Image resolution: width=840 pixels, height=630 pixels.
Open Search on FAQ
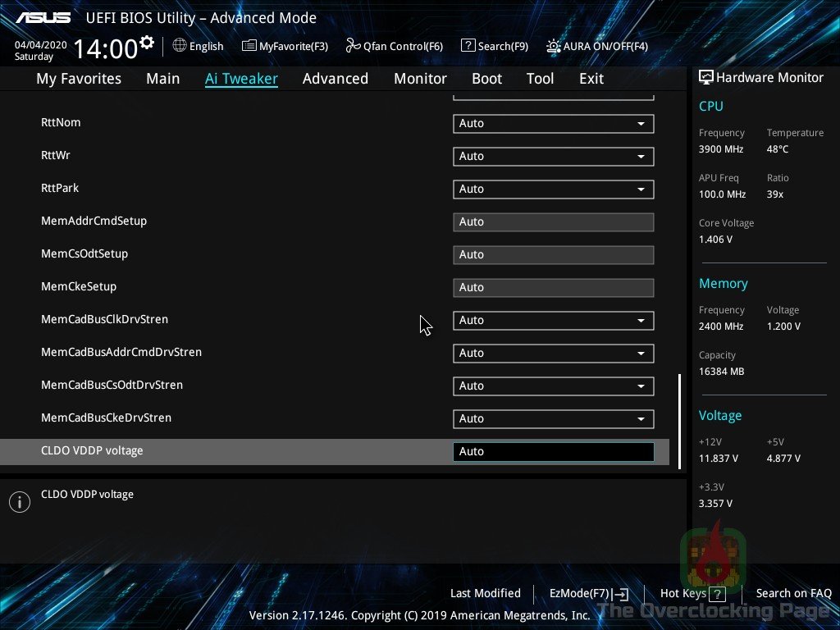793,593
